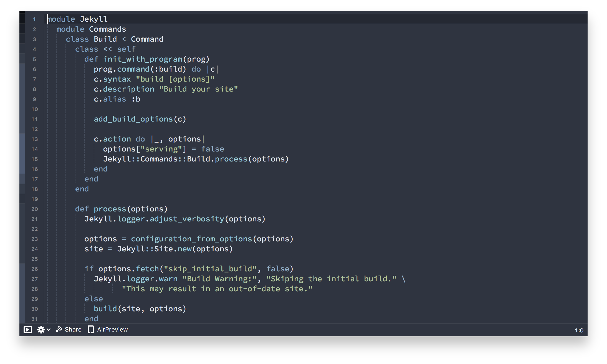Viewport: 607px width, 364px height.
Task: Click line number 13 in the gutter
Action: point(34,139)
